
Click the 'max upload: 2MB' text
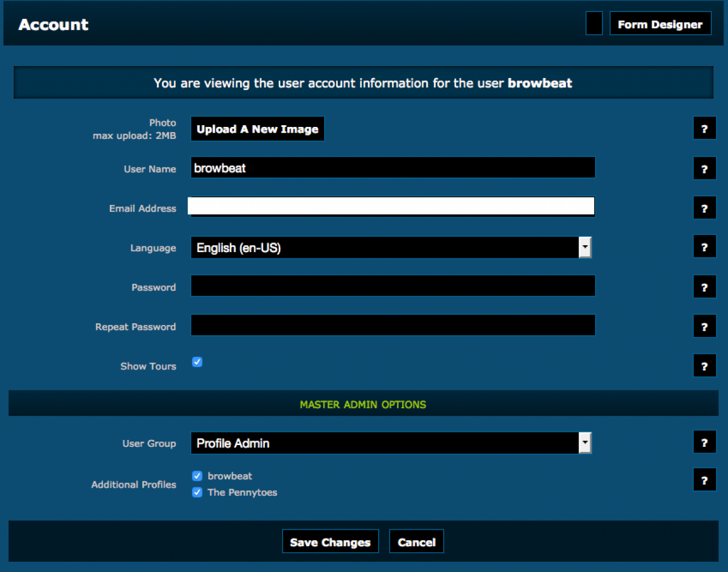click(134, 135)
